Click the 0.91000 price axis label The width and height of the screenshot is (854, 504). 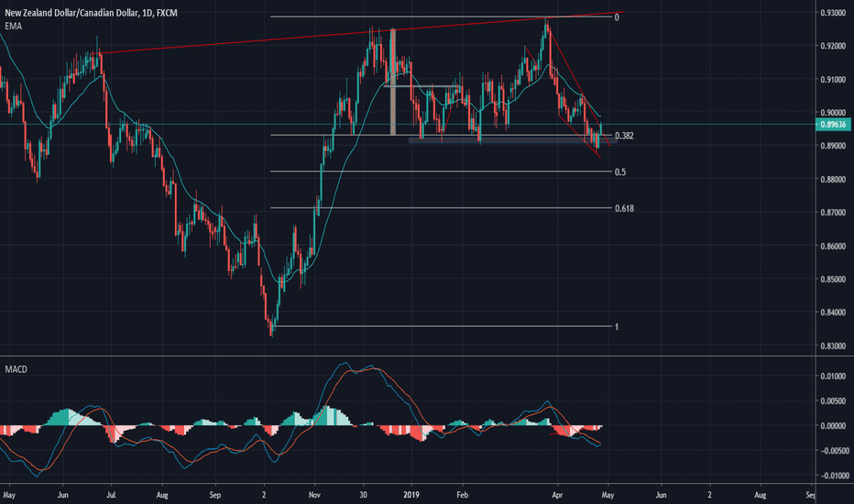833,80
